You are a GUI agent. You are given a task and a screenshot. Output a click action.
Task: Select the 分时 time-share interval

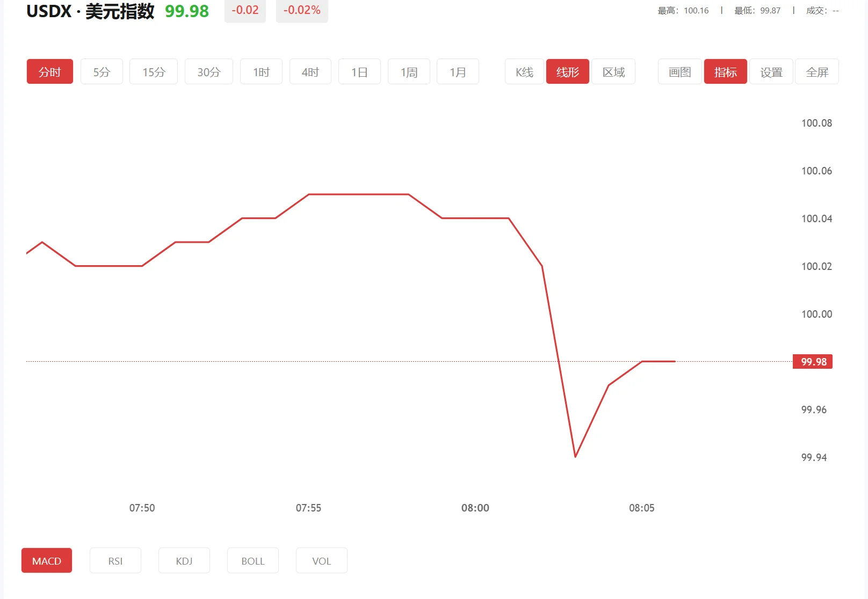[x=50, y=72]
